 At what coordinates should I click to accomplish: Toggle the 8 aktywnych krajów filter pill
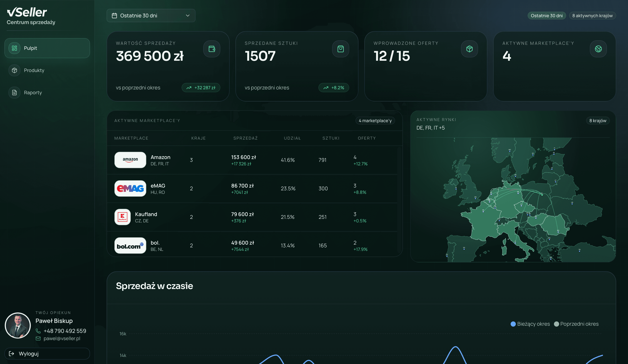[x=592, y=15]
